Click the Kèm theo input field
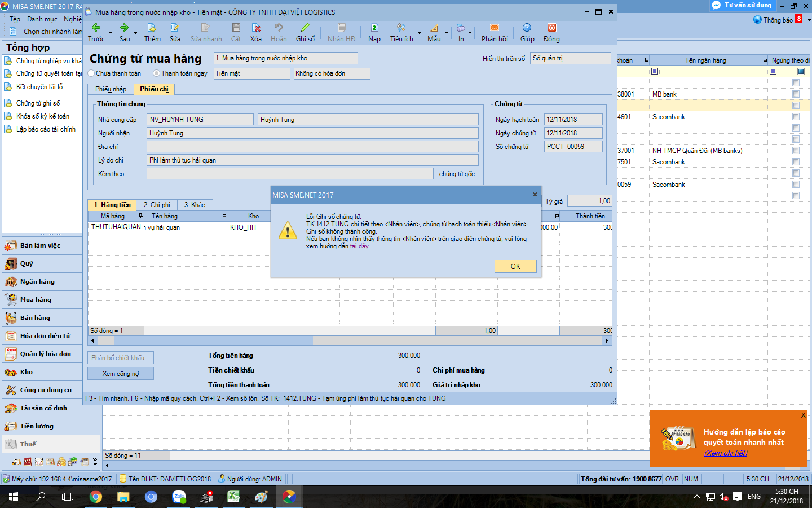 coord(290,174)
